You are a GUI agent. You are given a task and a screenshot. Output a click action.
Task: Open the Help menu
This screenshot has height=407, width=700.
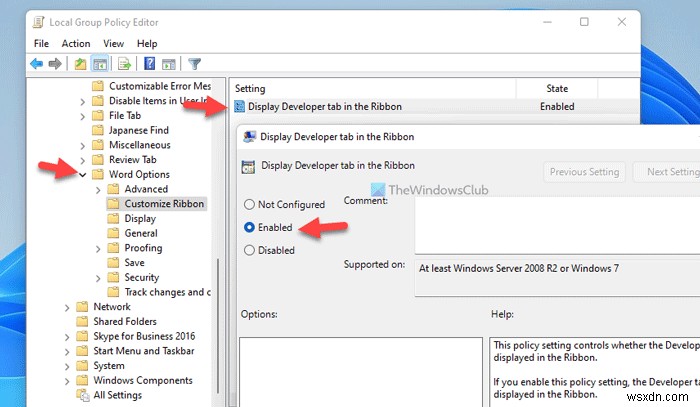147,44
